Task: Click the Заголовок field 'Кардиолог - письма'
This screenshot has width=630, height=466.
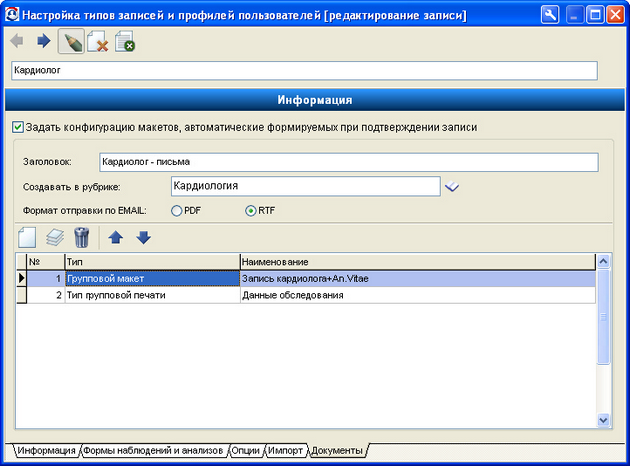Action: [x=349, y=162]
